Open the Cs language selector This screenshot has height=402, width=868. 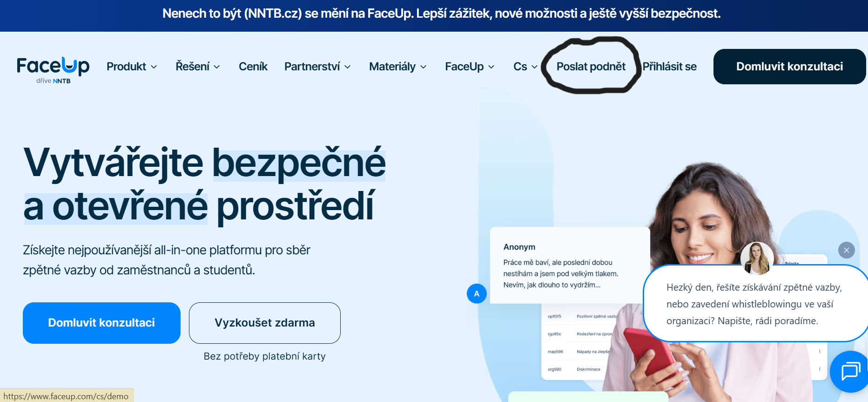pyautogui.click(x=525, y=67)
